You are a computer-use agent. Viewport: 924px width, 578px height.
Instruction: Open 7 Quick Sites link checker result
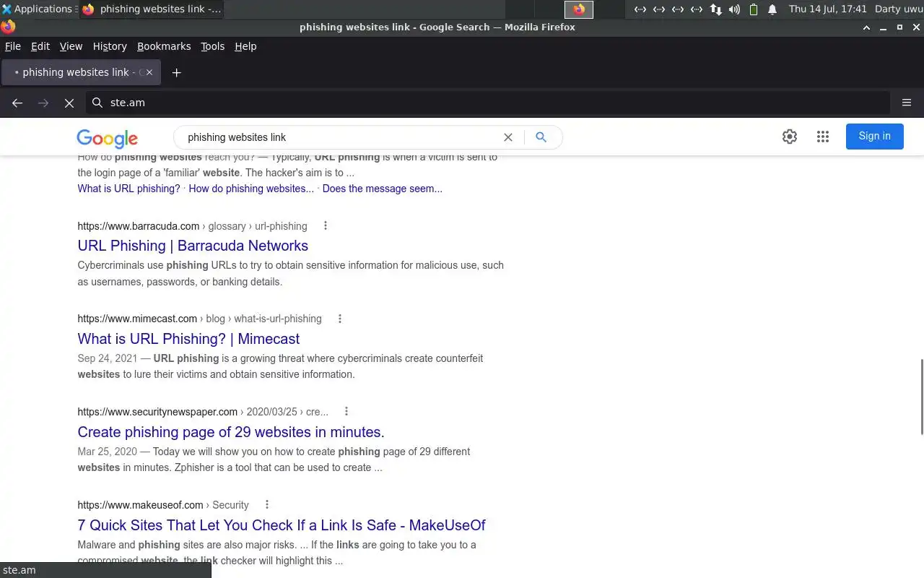click(282, 525)
